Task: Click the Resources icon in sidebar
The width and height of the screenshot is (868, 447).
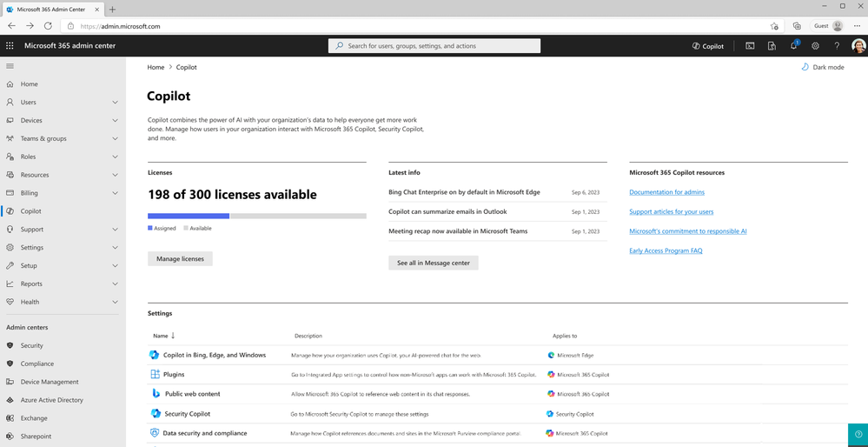Action: pyautogui.click(x=10, y=175)
